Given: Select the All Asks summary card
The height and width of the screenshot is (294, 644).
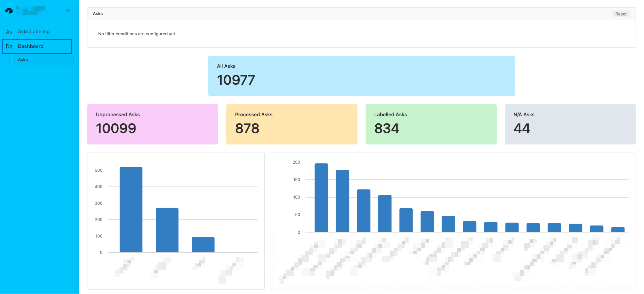Looking at the screenshot, I should pyautogui.click(x=361, y=76).
